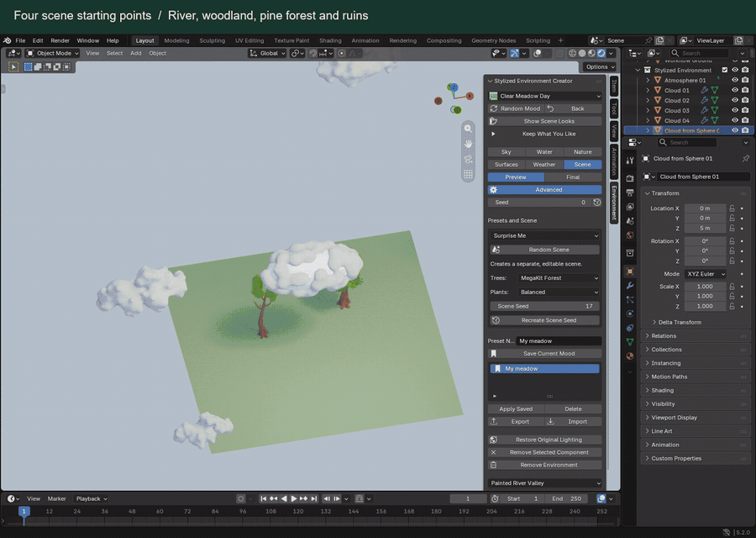
Task: Open the Clear Meadow Day mood dropdown
Action: pyautogui.click(x=545, y=96)
